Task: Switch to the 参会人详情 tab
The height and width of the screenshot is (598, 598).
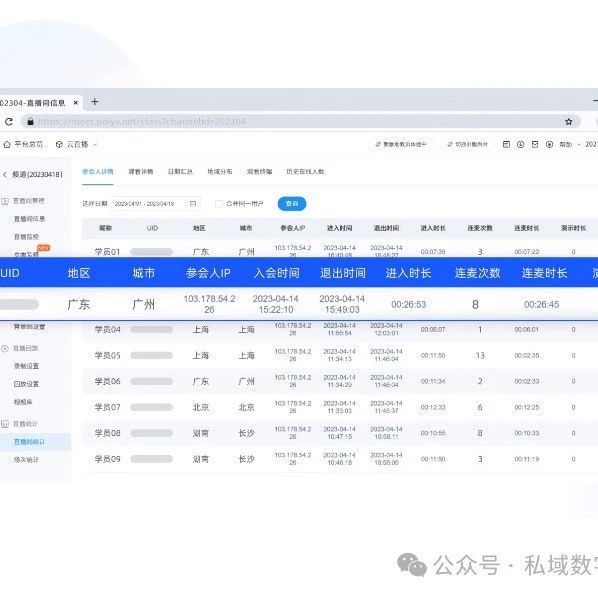Action: (98, 172)
